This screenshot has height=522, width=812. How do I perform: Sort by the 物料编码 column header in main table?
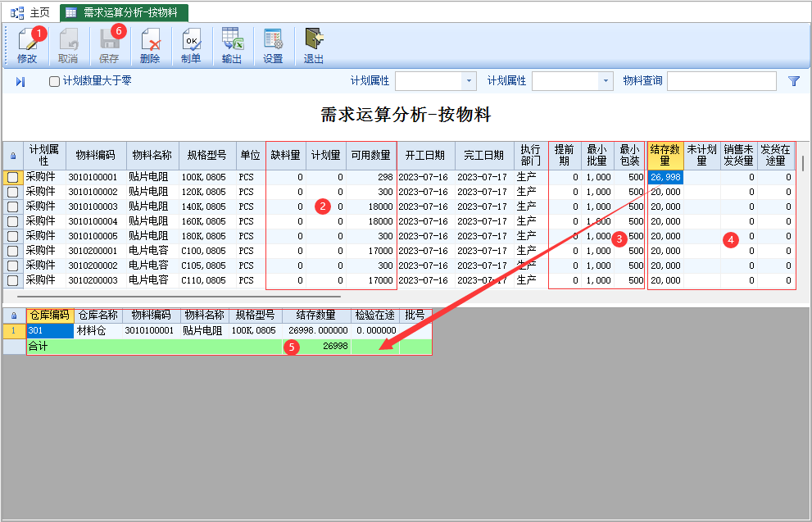pos(96,156)
